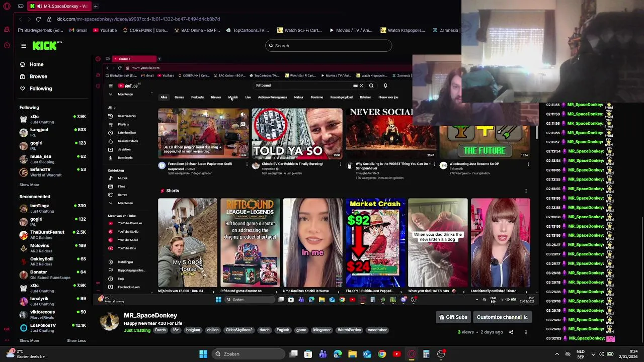
Task: Open IamTiagz in Recommended list
Action: click(53, 208)
